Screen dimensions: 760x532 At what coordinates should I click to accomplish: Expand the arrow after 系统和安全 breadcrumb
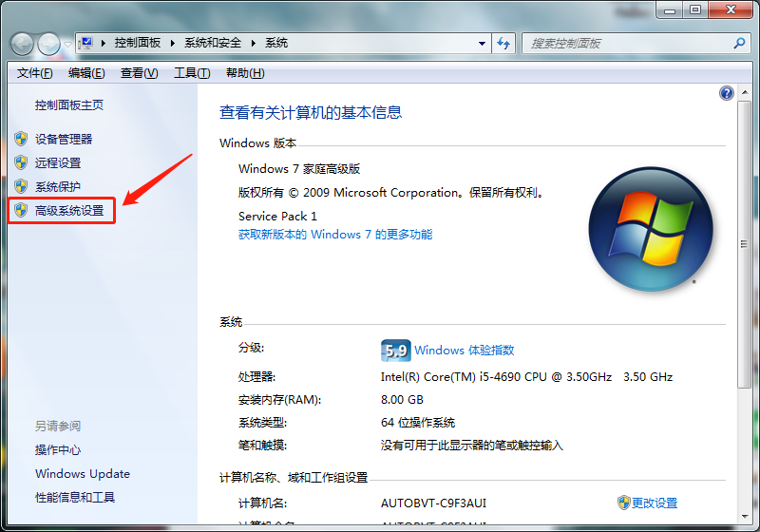254,43
